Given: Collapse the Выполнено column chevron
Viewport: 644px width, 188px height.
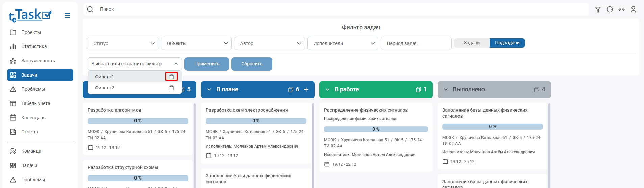Looking at the screenshot, I should (x=446, y=90).
